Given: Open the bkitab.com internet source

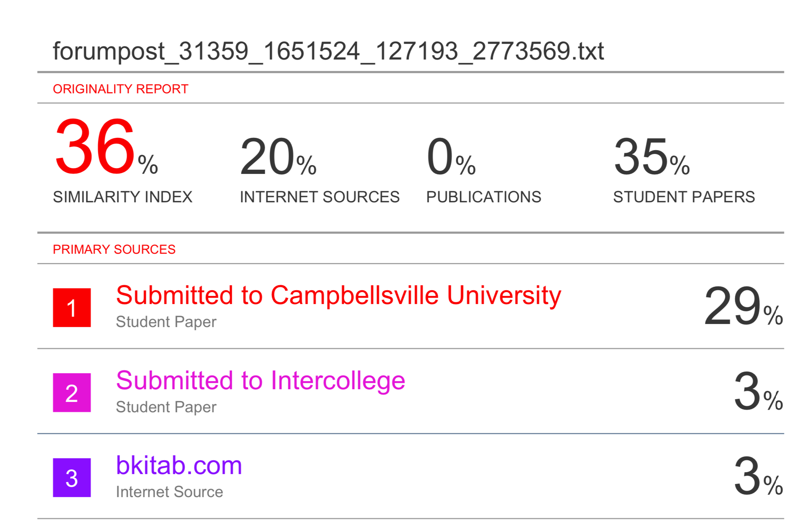Looking at the screenshot, I should 179,465.
